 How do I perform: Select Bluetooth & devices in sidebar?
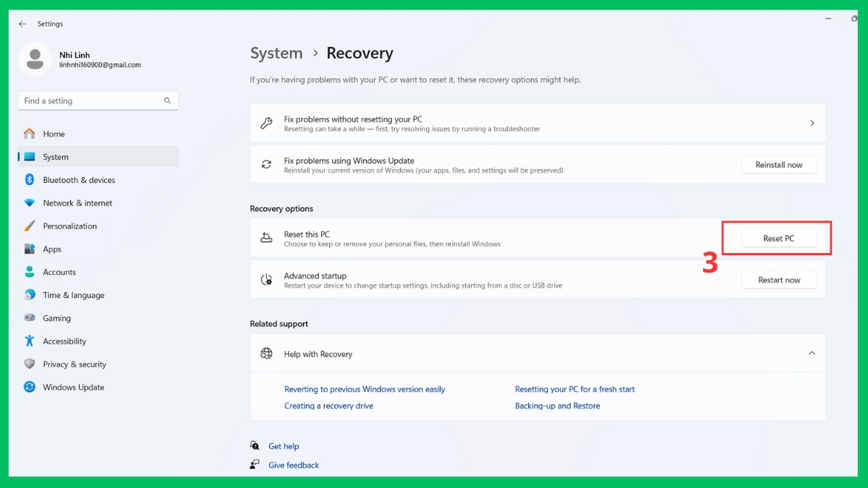click(98, 180)
